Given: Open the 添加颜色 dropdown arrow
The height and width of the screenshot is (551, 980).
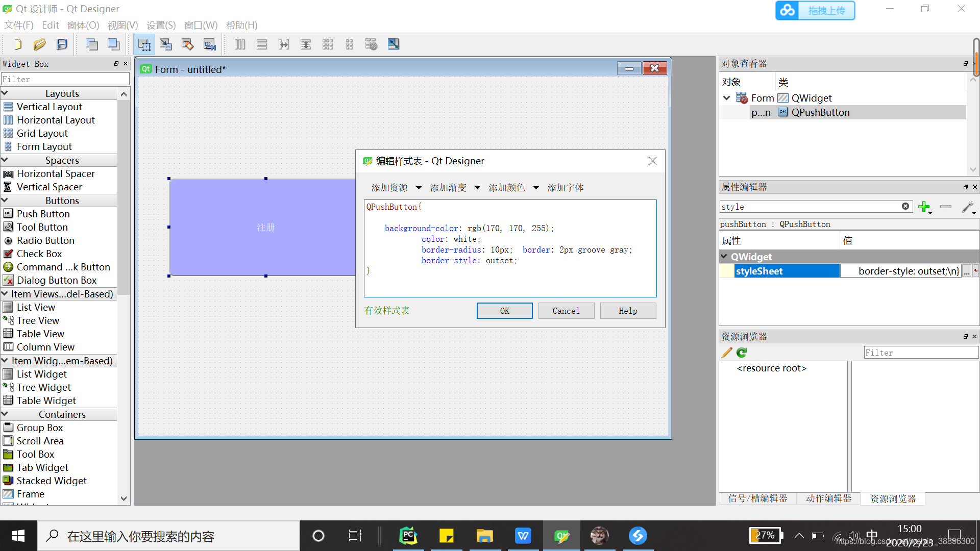Looking at the screenshot, I should point(536,188).
